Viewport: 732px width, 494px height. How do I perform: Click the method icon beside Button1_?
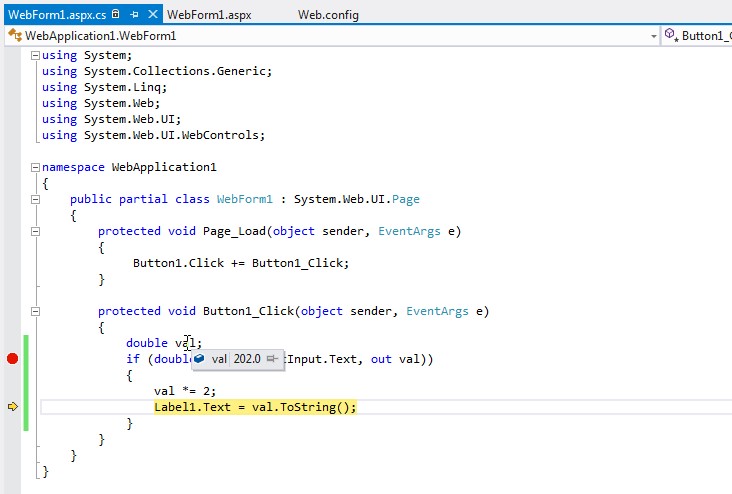[x=671, y=35]
